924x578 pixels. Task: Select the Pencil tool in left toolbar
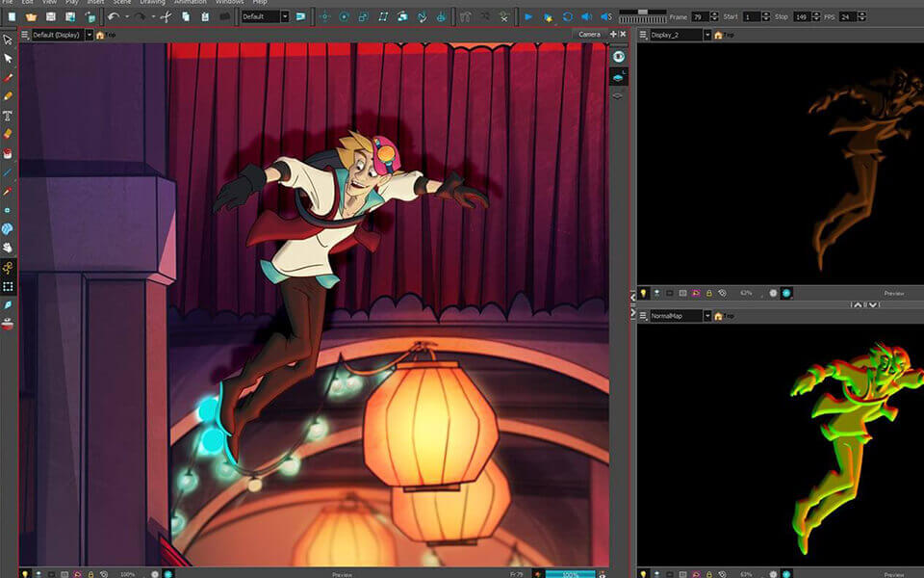pos(8,96)
